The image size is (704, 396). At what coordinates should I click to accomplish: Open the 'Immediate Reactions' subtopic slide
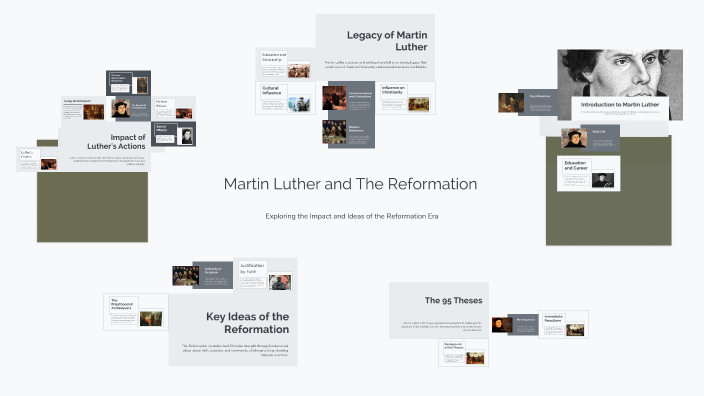click(563, 325)
